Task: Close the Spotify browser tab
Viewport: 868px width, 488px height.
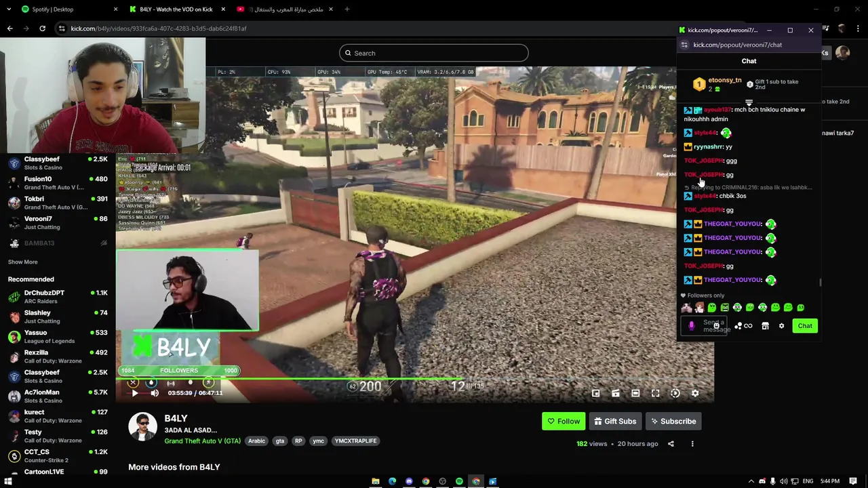Action: click(115, 9)
